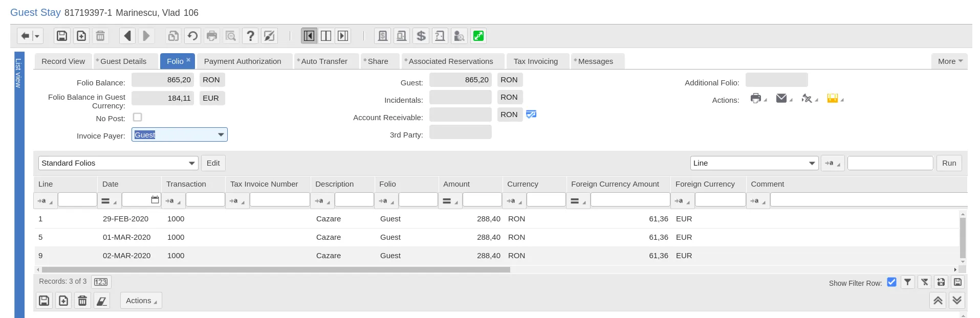Click the green icon in toolbar

pyautogui.click(x=478, y=36)
